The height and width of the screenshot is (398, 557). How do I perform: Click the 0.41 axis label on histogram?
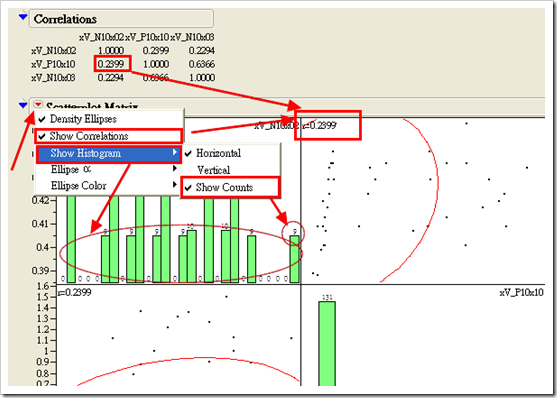click(x=40, y=224)
